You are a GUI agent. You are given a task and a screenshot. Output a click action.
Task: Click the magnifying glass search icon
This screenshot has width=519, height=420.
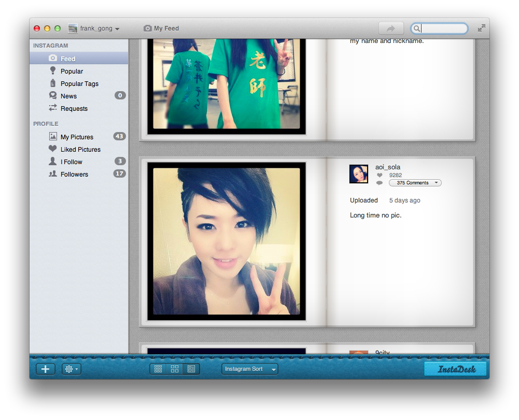(417, 28)
